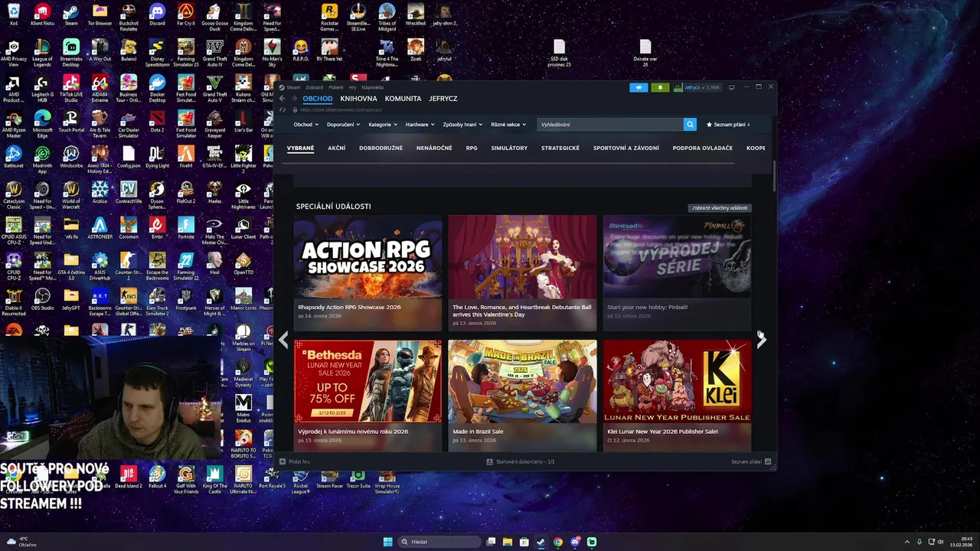
Task: Show next special events with right arrow
Action: point(761,341)
